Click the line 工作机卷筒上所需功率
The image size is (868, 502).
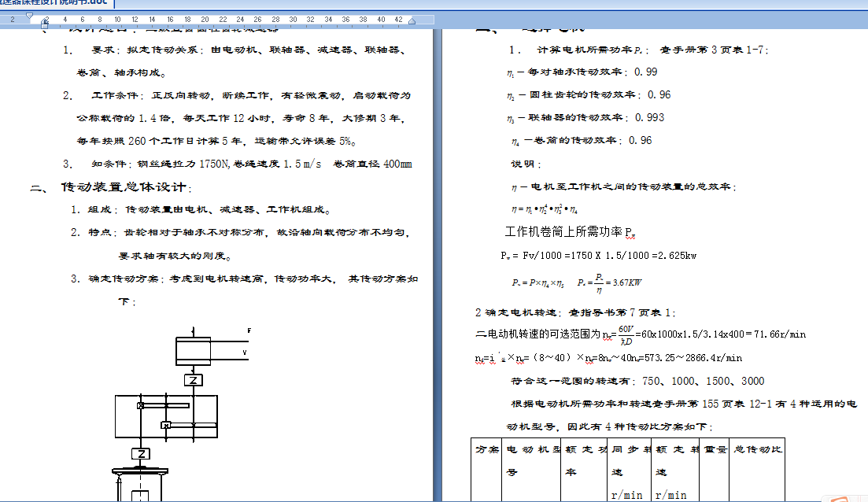click(x=571, y=232)
